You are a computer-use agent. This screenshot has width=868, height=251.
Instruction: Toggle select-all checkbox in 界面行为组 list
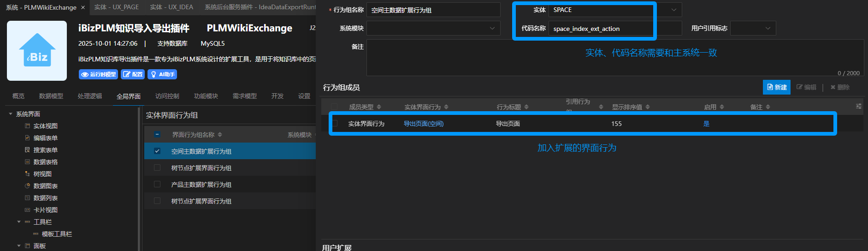pos(157,134)
